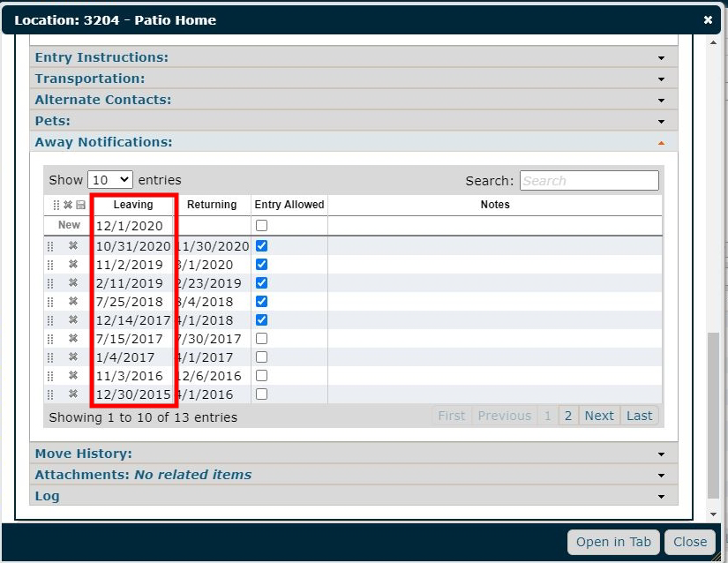Sort table by Notes column
The width and height of the screenshot is (728, 563).
coord(495,205)
